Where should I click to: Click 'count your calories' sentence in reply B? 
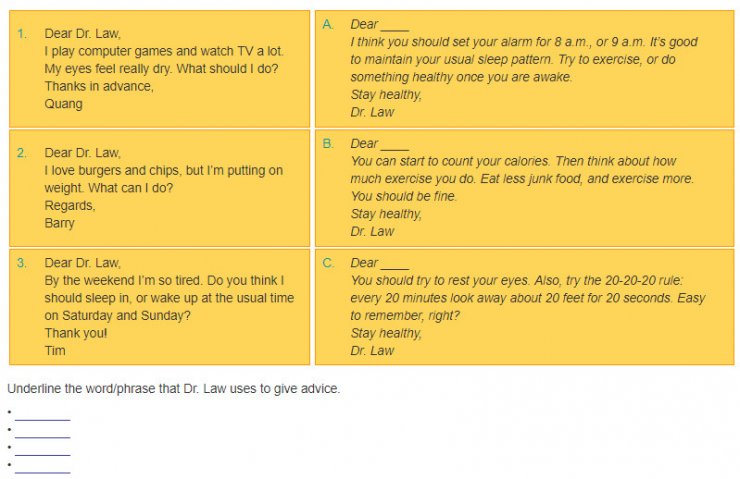(x=450, y=161)
